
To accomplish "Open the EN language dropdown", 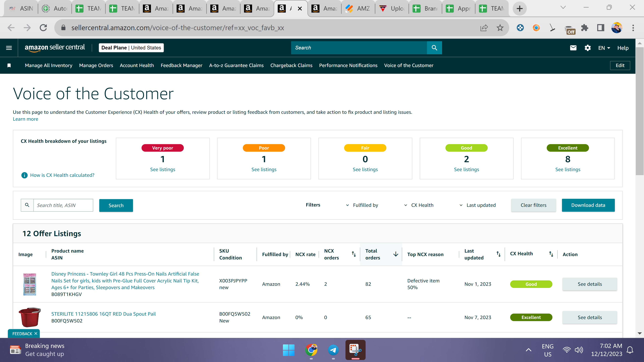I will [x=604, y=48].
